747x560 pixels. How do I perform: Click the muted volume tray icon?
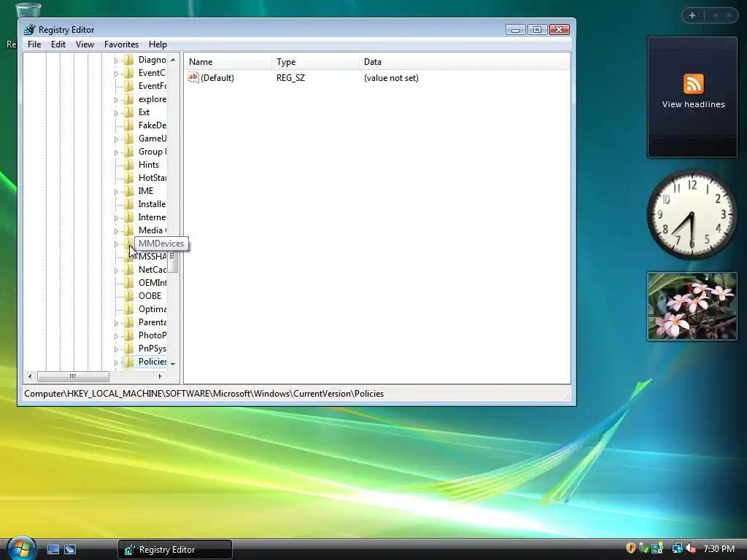(691, 548)
